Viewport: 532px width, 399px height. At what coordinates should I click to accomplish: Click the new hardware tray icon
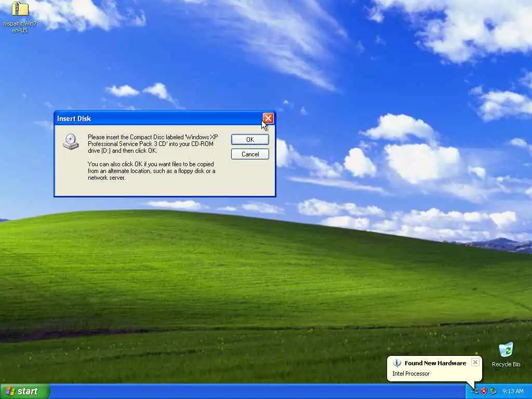tap(475, 391)
